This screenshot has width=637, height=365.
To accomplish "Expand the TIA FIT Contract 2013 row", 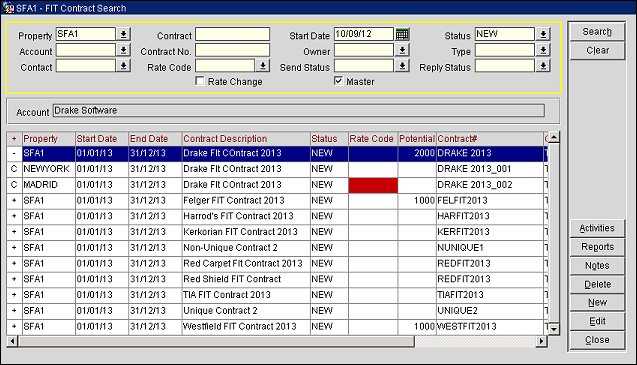I will 14,295.
